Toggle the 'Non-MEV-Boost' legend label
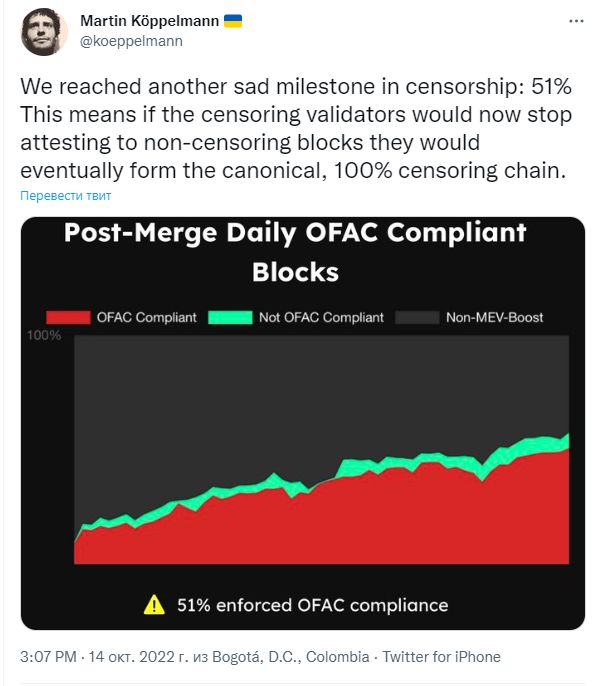This screenshot has width=602, height=686. click(494, 317)
